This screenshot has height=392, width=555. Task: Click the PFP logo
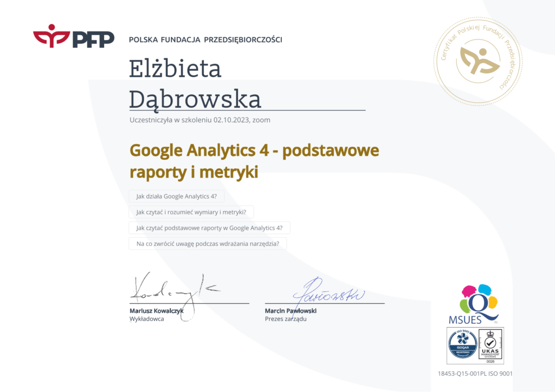(74, 36)
